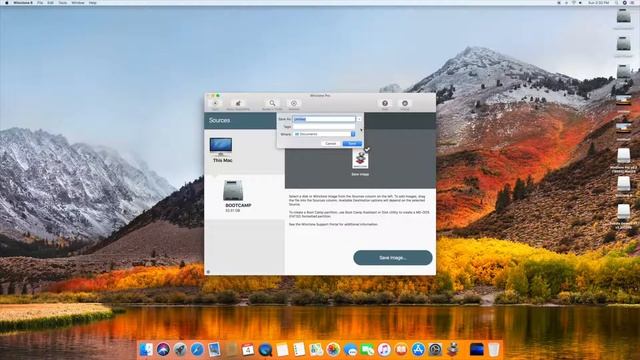640x360 pixels.
Task: Open App Store from the Dock
Action: coord(418,350)
